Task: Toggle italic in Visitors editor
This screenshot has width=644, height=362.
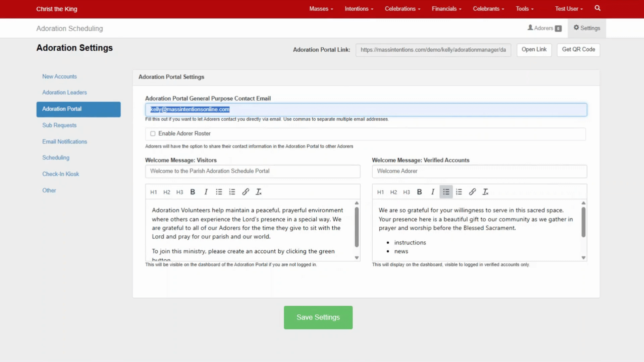Action: [206, 192]
